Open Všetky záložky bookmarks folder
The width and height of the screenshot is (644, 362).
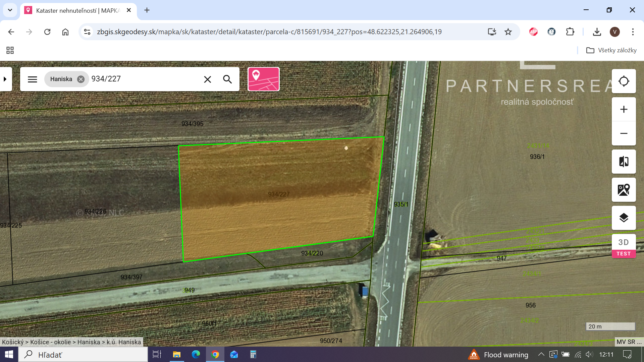[x=611, y=50]
